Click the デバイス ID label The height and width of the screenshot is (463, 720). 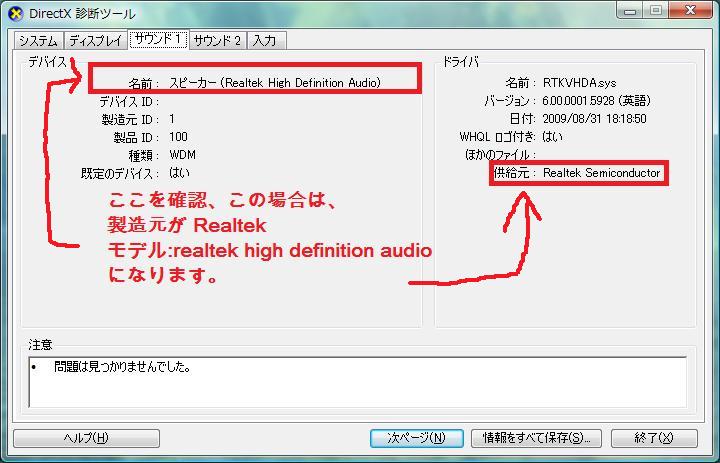129,102
